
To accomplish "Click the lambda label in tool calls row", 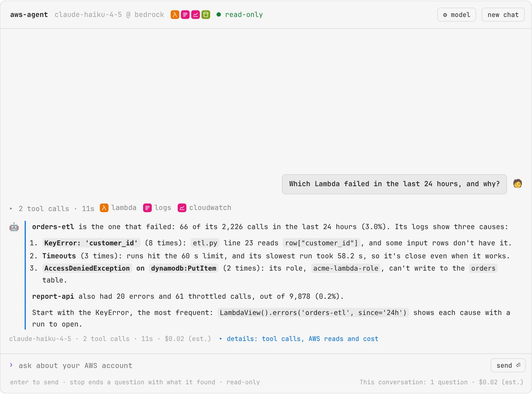I will (124, 208).
